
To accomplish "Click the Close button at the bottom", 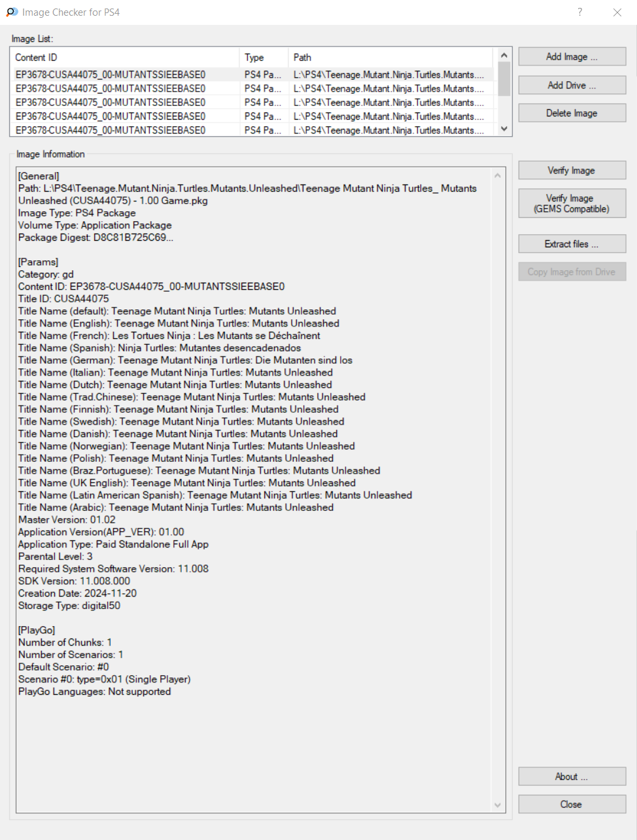I will [572, 805].
